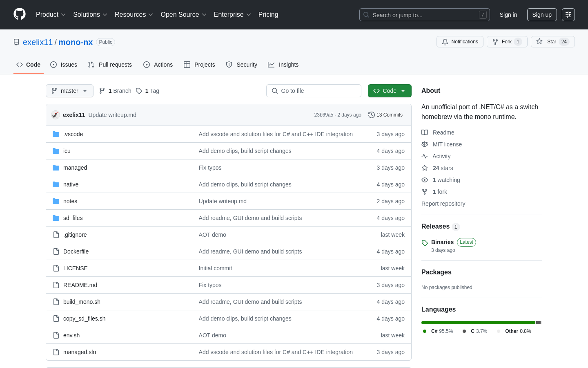This screenshot has width=588, height=368.
Task: Expand the Resources menu
Action: pyautogui.click(x=134, y=14)
